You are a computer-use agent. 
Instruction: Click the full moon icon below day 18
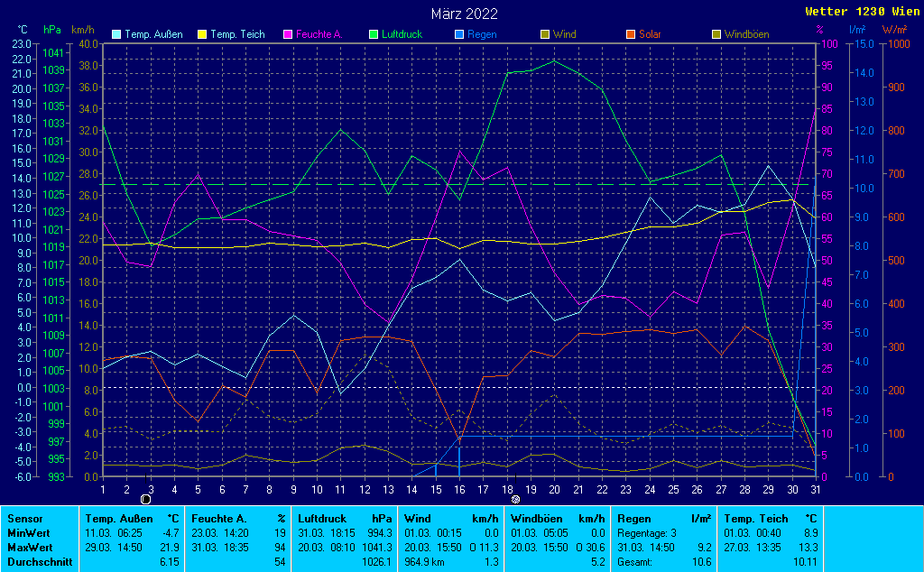tap(515, 500)
